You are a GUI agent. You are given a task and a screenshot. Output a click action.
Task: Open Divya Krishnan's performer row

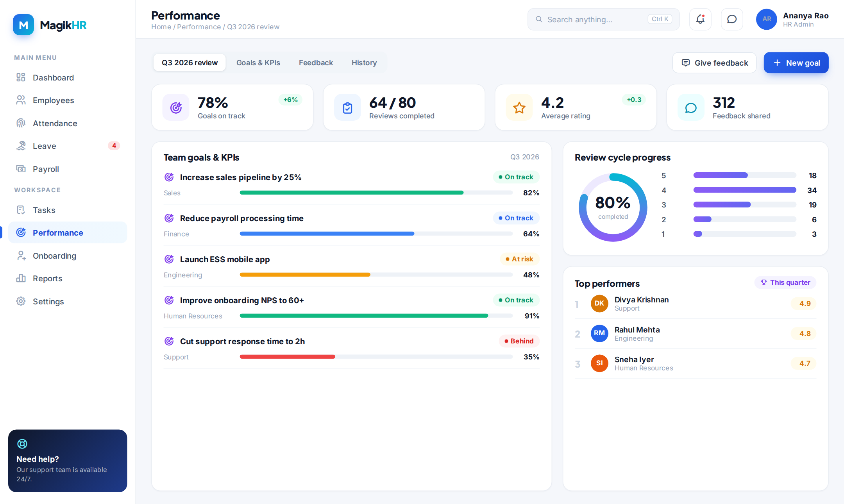coord(695,304)
